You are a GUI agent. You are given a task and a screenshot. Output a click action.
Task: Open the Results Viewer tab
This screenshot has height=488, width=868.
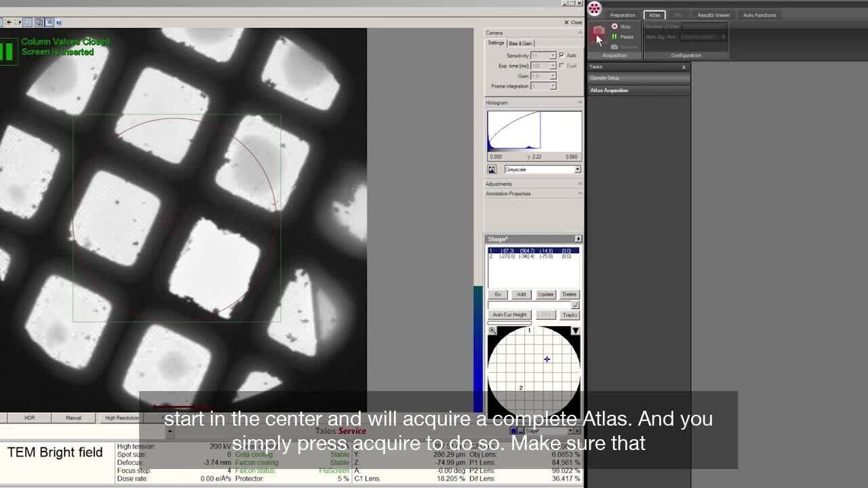pyautogui.click(x=713, y=15)
